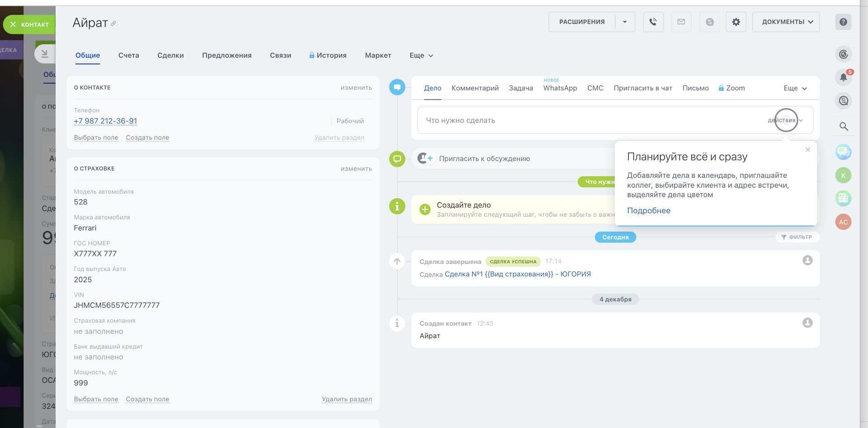Click the phone call icon in header
This screenshot has height=428, width=868.
(653, 22)
